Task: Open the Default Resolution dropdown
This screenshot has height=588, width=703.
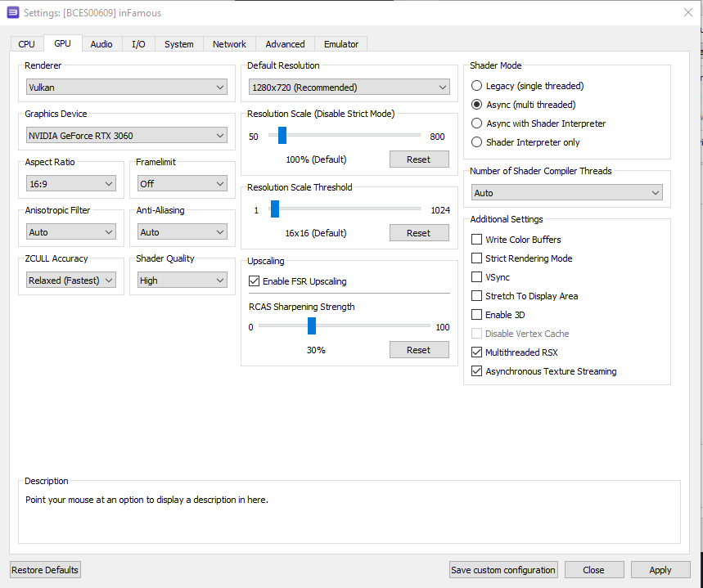Action: click(x=349, y=87)
